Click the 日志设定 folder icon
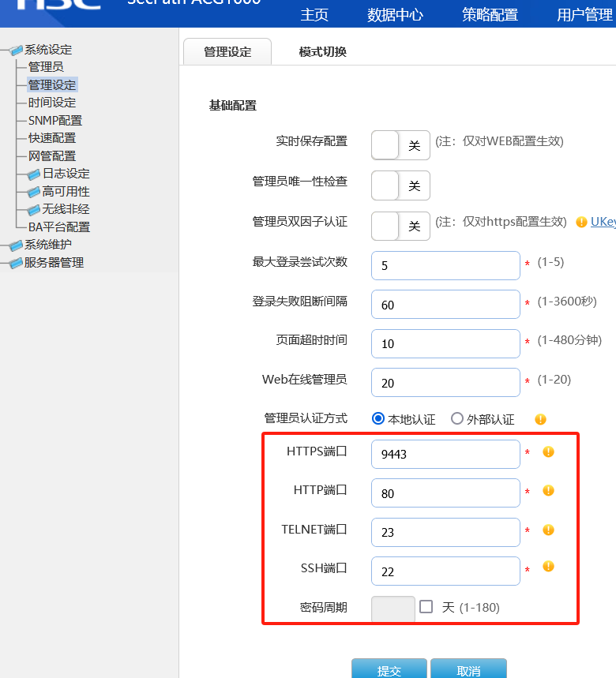Image resolution: width=616 pixels, height=678 pixels. pos(33,174)
